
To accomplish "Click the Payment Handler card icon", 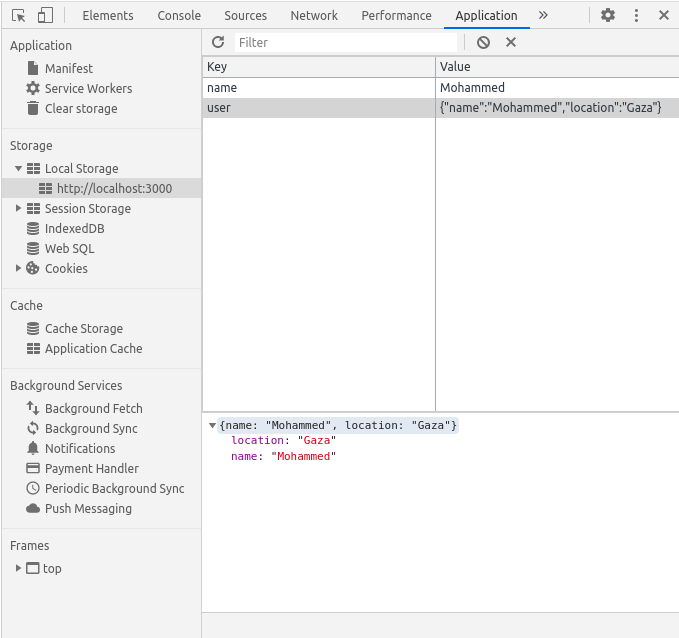I will click(x=33, y=468).
